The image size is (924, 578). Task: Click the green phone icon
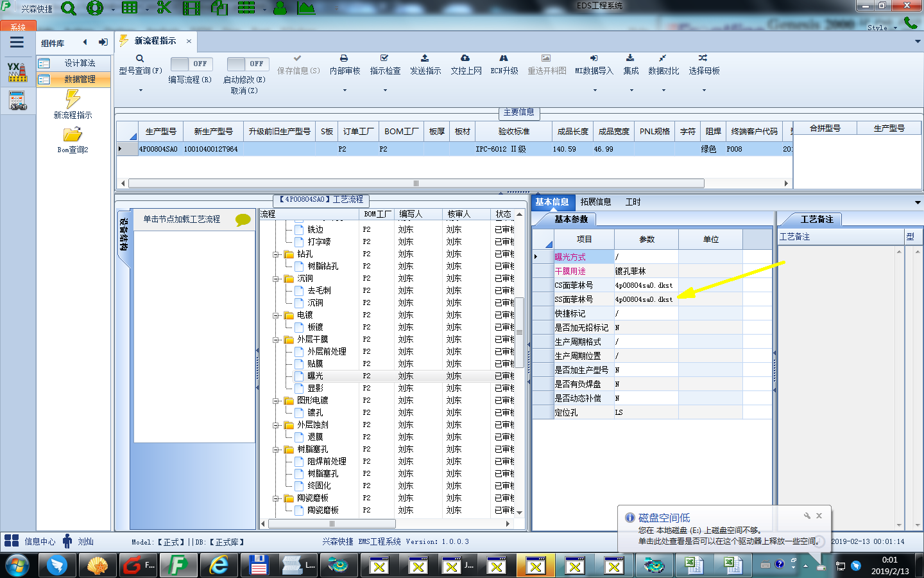911,22
